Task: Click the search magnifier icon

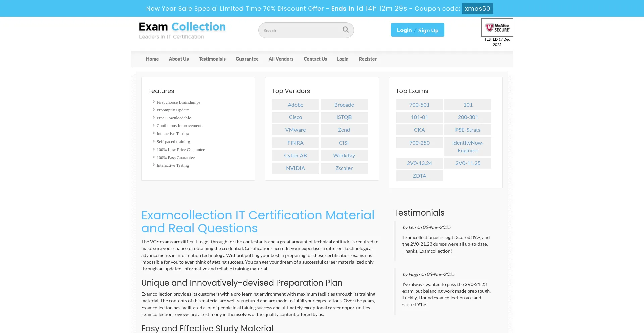Action: point(345,30)
